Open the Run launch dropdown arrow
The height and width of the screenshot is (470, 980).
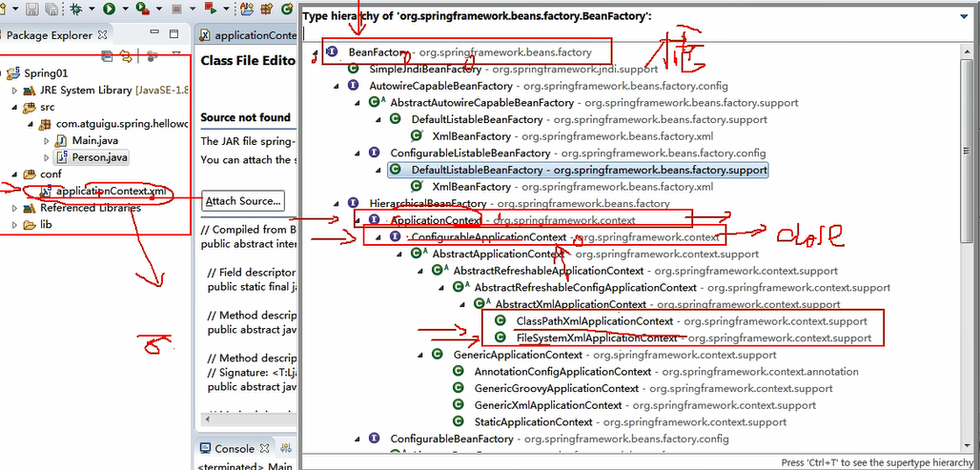pos(126,9)
